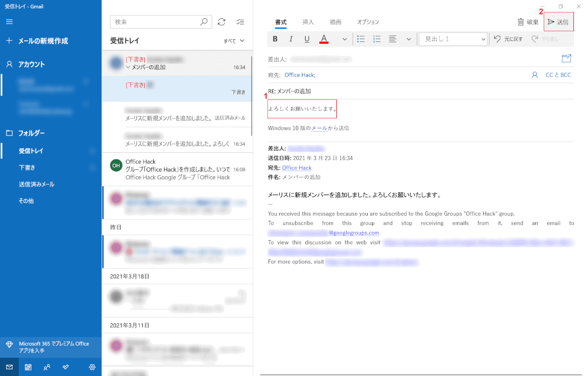Switch to the 描画 tab
Image resolution: width=588 pixels, height=376 pixels.
[x=336, y=22]
